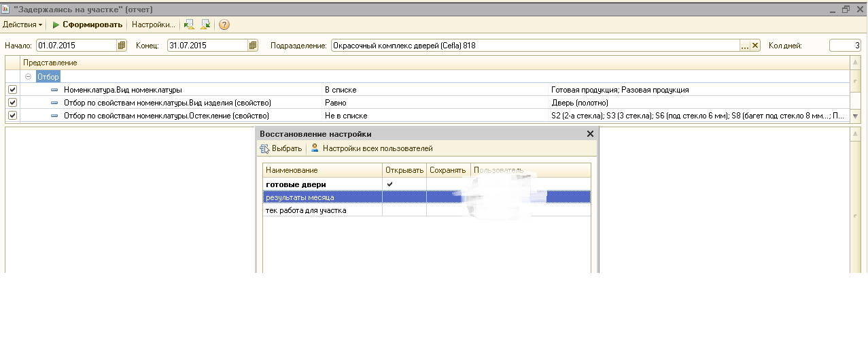The width and height of the screenshot is (868, 362).
Task: Click the Наименование column header
Action: (323, 170)
